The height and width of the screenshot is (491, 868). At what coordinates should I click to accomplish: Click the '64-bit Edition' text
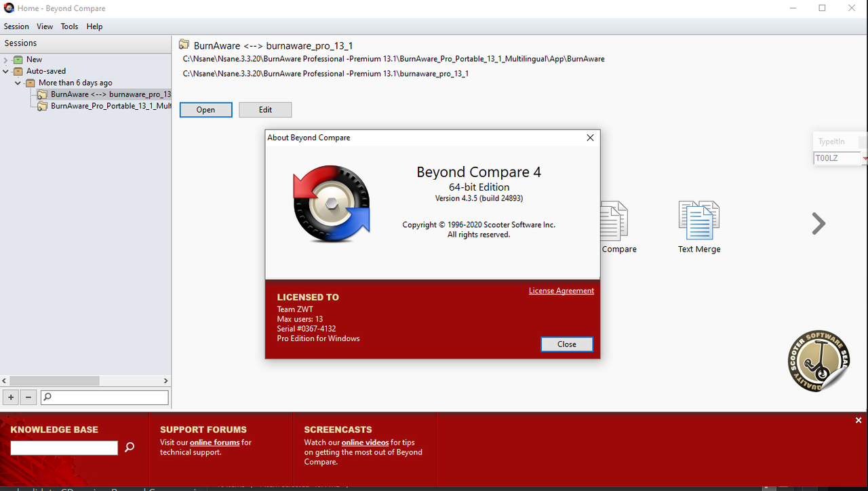[x=479, y=187]
